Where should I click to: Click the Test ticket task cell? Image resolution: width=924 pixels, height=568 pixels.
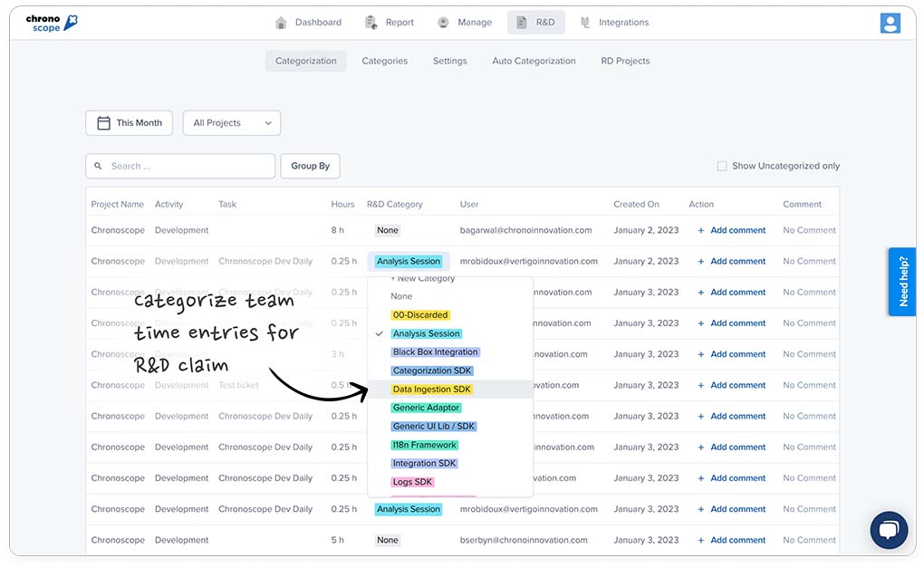[x=238, y=385]
